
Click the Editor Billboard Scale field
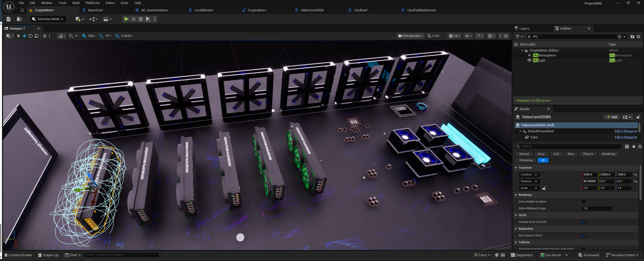[597, 208]
